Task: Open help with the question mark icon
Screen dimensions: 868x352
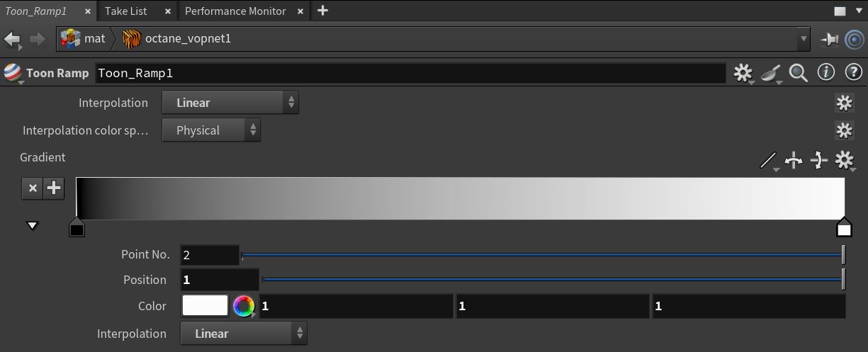Action: (x=854, y=72)
